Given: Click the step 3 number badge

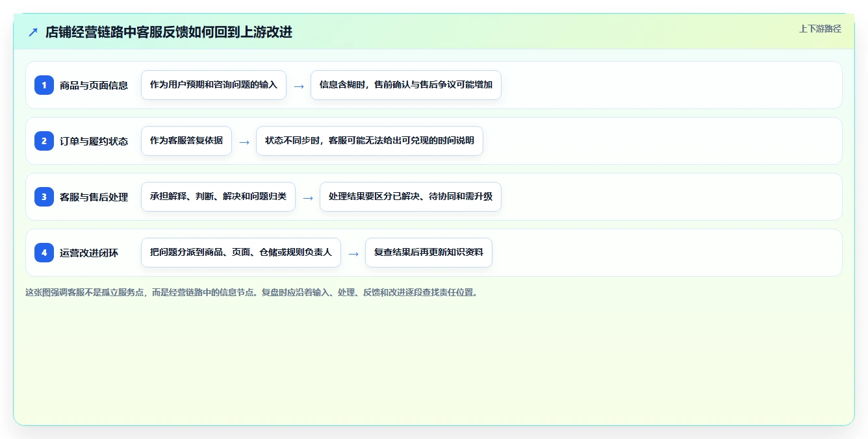Looking at the screenshot, I should pyautogui.click(x=44, y=196).
